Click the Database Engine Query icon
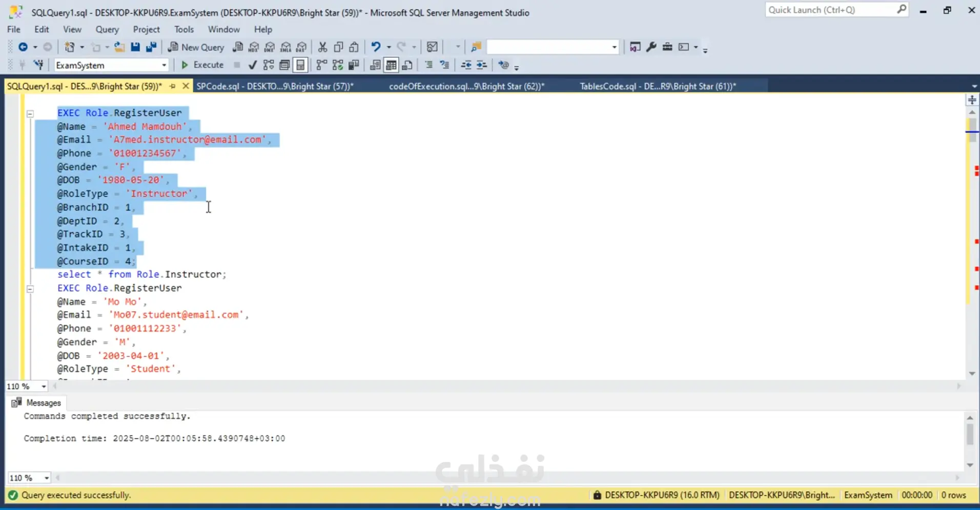 (x=238, y=47)
